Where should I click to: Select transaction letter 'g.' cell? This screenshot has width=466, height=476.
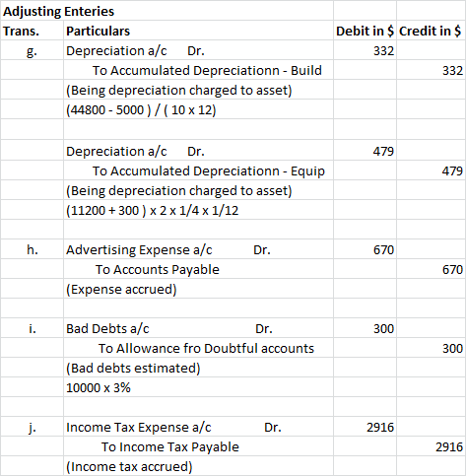(33, 50)
